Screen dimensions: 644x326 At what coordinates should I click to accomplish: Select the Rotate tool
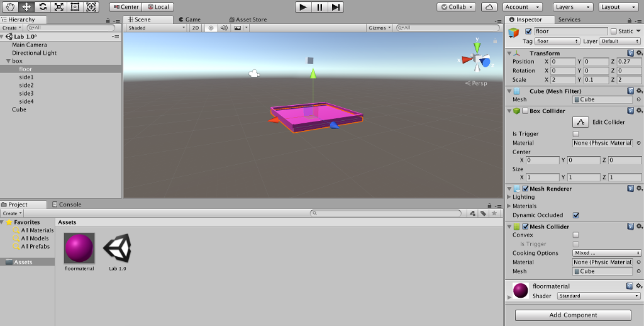click(43, 7)
